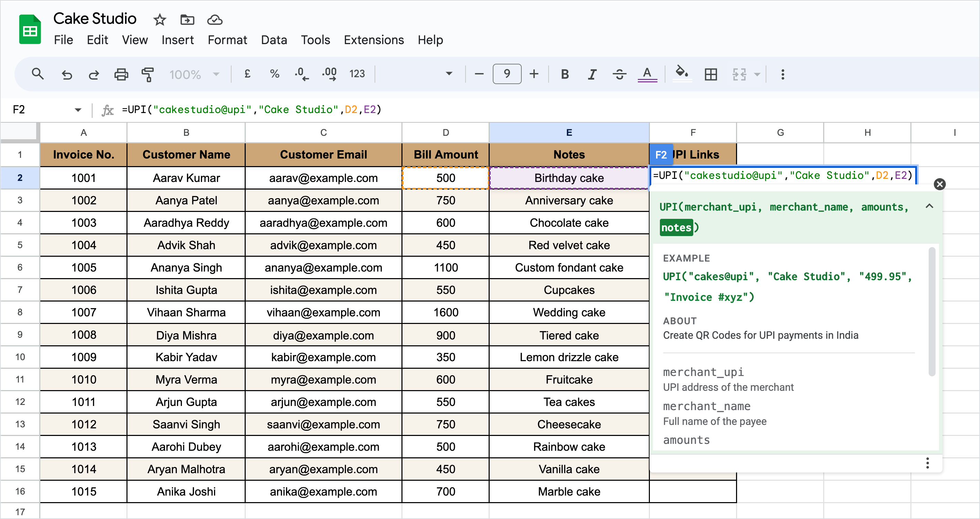Star the Cake Studio document
The image size is (980, 519).
[160, 19]
